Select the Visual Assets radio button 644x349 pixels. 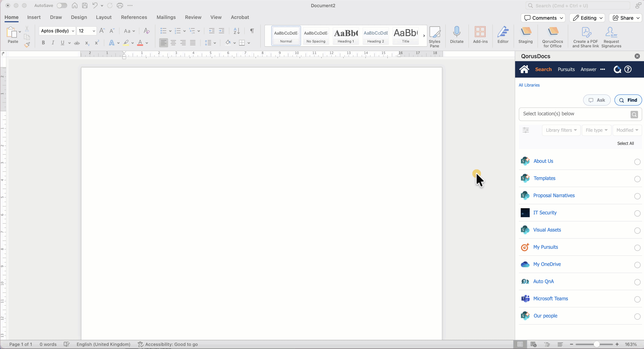click(x=637, y=230)
